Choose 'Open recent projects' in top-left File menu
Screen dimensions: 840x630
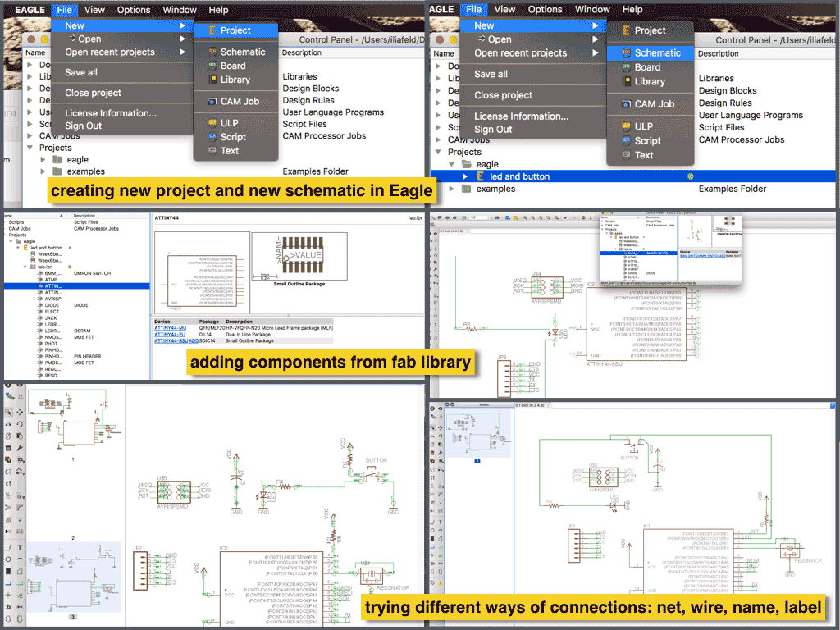(x=110, y=52)
